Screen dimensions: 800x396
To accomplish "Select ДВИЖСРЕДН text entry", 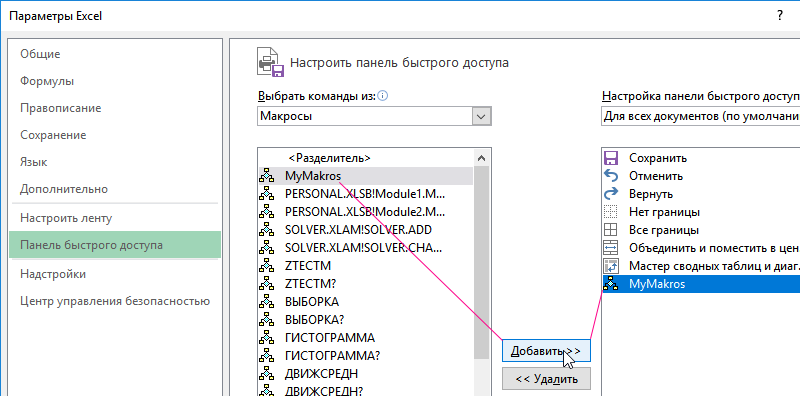I will click(321, 373).
